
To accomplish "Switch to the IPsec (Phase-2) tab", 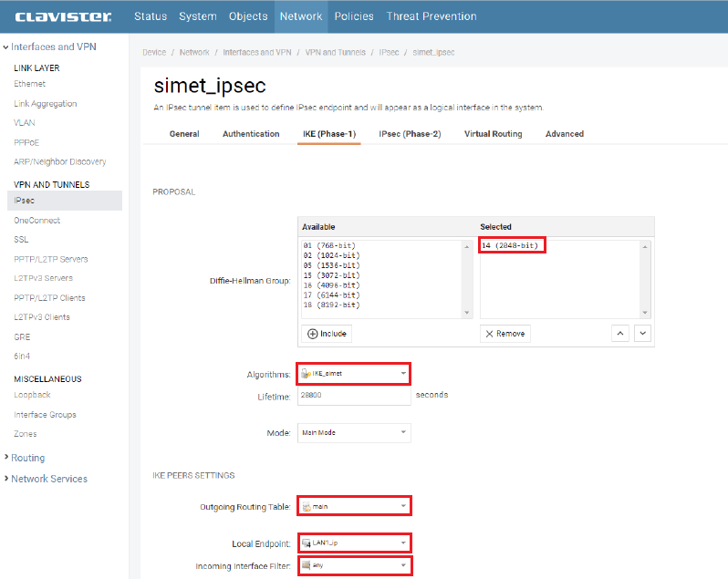I will click(410, 134).
